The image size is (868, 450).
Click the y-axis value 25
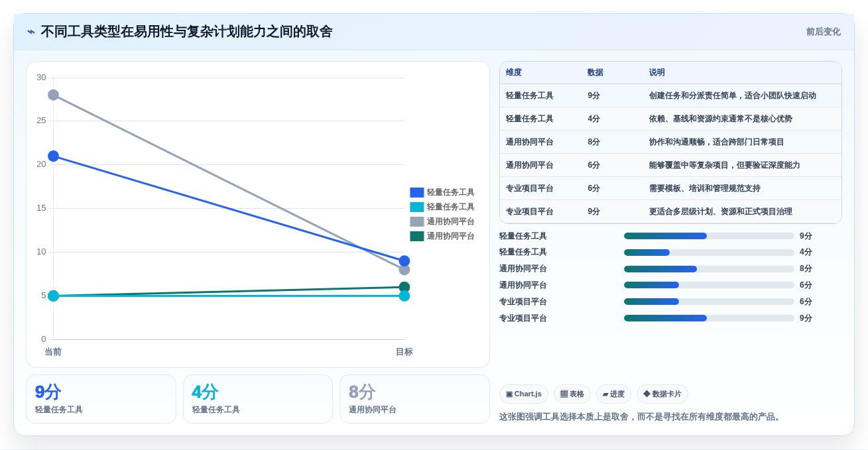click(x=41, y=121)
